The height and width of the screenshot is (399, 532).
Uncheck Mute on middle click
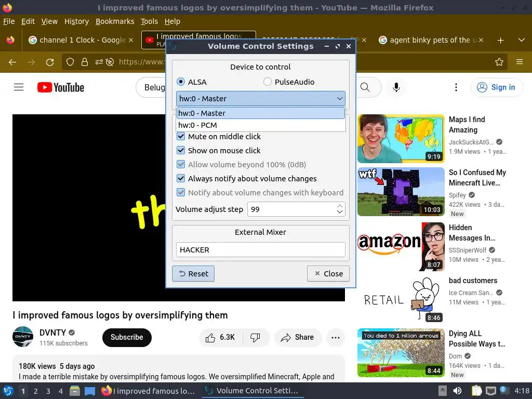coord(181,137)
